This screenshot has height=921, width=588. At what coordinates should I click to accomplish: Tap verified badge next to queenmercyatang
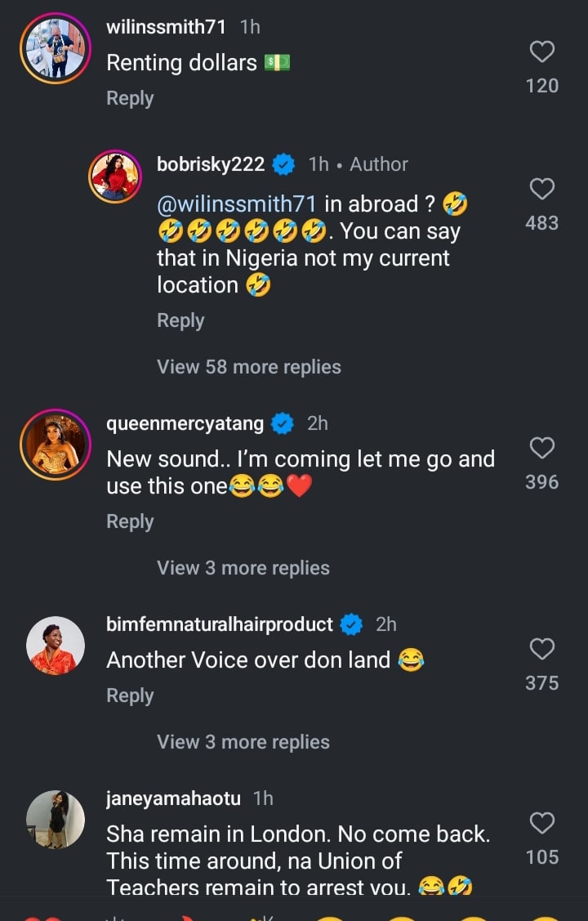[x=283, y=423]
